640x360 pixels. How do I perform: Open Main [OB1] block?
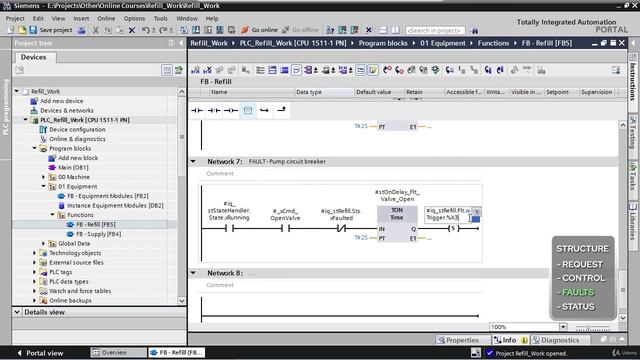[73, 167]
